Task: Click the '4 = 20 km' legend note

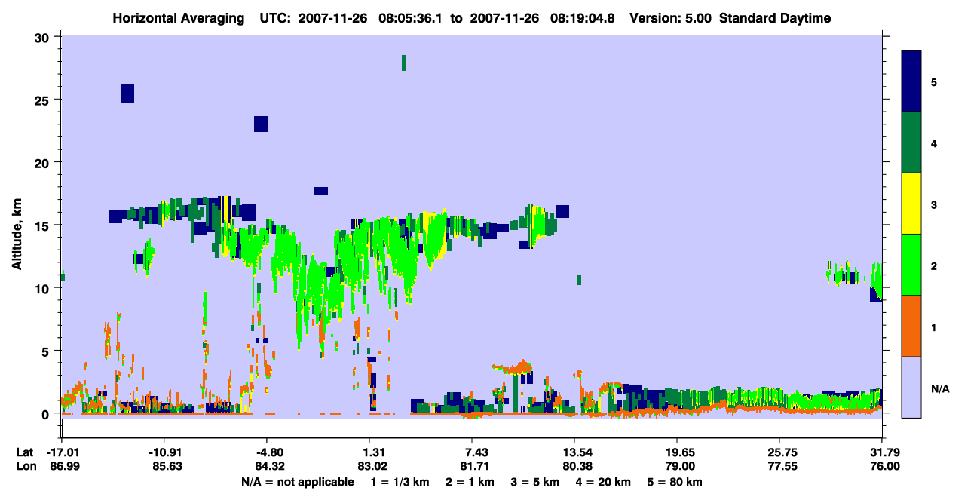Action: tap(605, 482)
